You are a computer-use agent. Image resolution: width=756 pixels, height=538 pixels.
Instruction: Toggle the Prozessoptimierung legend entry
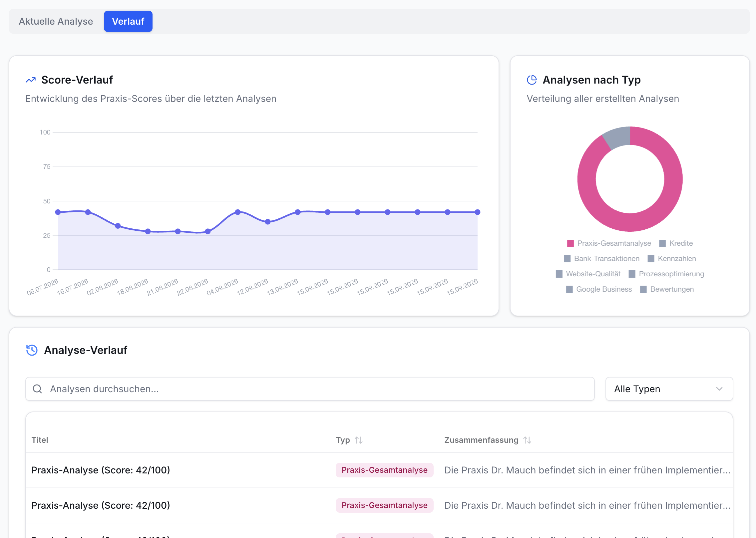666,274
